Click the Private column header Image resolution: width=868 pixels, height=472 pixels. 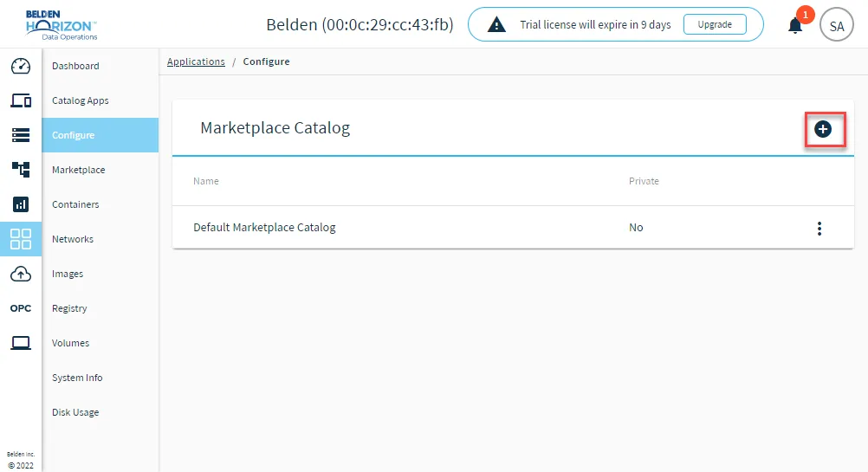click(x=644, y=181)
